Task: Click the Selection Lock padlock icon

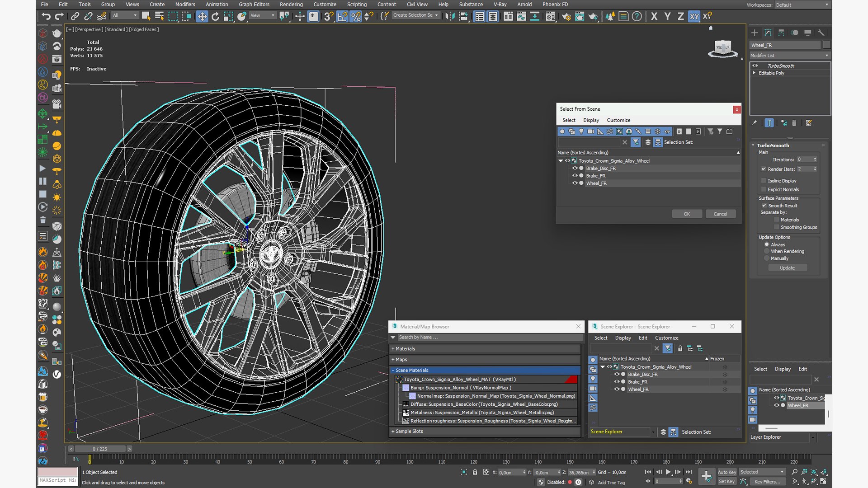Action: click(x=475, y=472)
